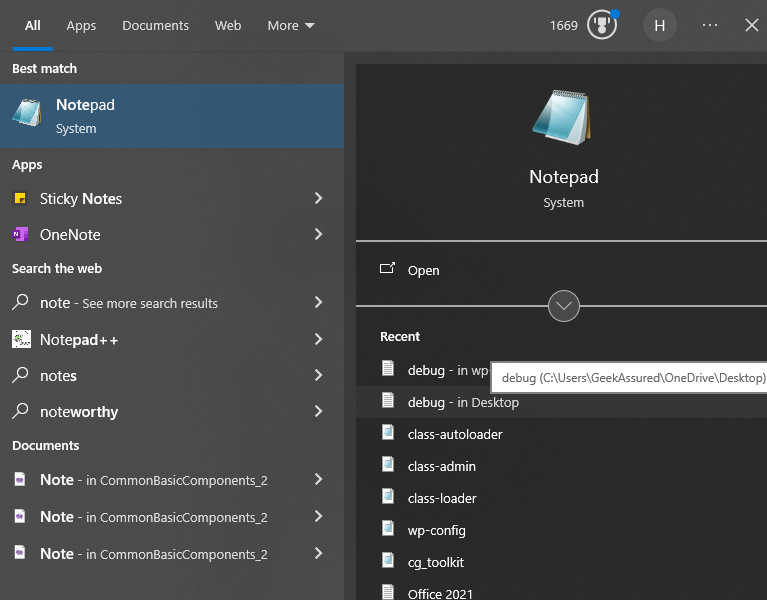Open recent file 'debug - in Desktop'

561,402
